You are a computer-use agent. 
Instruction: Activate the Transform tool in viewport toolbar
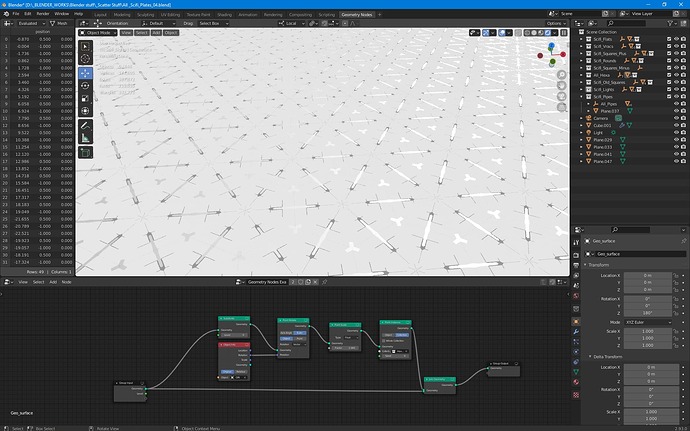pos(85,111)
